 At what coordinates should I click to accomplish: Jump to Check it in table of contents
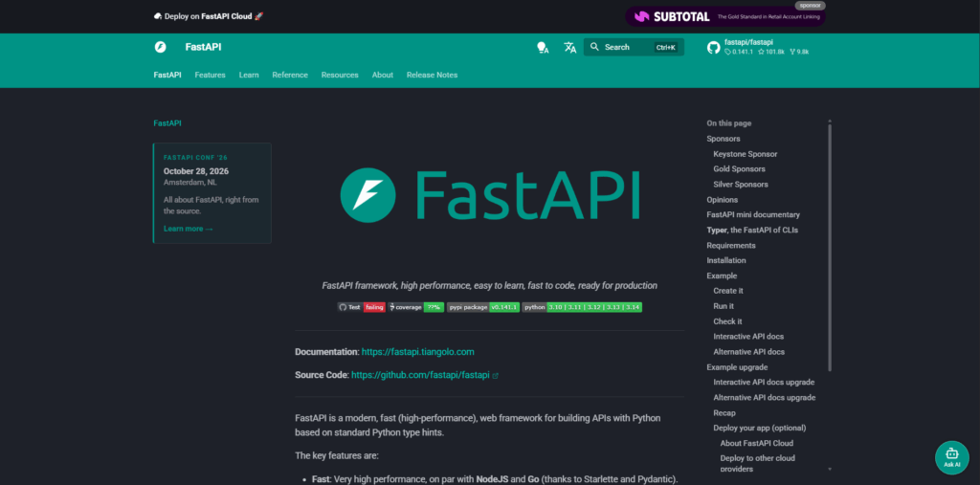pos(727,321)
